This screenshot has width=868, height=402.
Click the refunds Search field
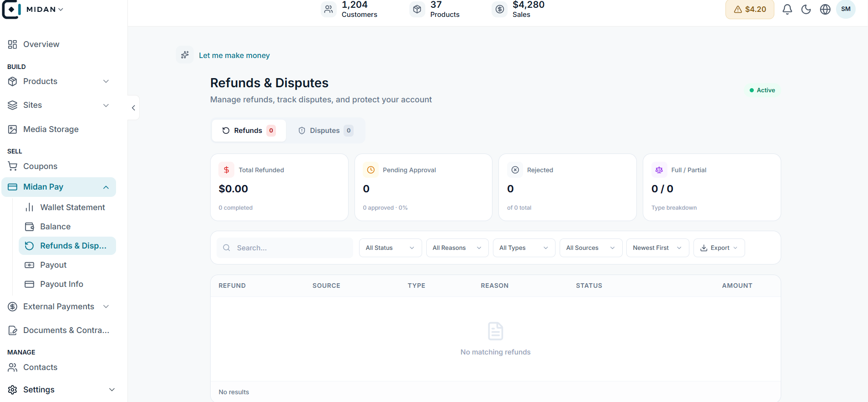coord(285,248)
